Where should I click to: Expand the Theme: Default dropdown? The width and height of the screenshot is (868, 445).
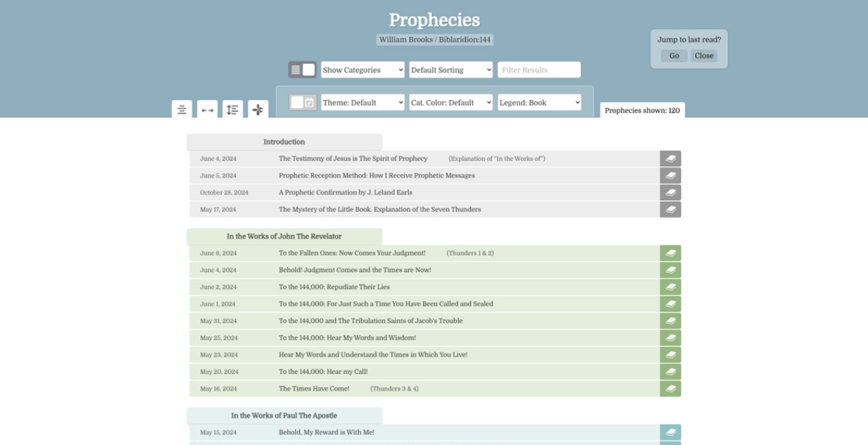[x=363, y=102]
